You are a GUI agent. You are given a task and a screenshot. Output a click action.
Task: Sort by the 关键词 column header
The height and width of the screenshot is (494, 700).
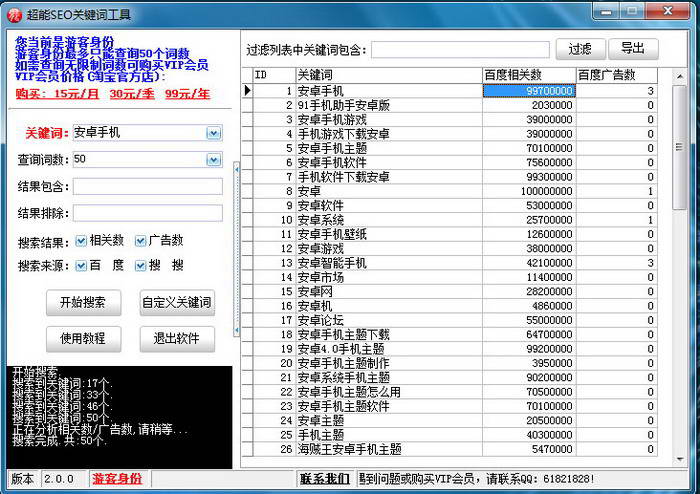[389, 75]
